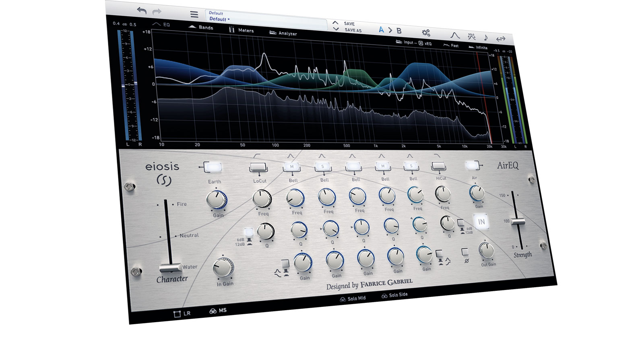This screenshot has height=362, width=644.
Task: Select the A state
Action: pos(381,30)
